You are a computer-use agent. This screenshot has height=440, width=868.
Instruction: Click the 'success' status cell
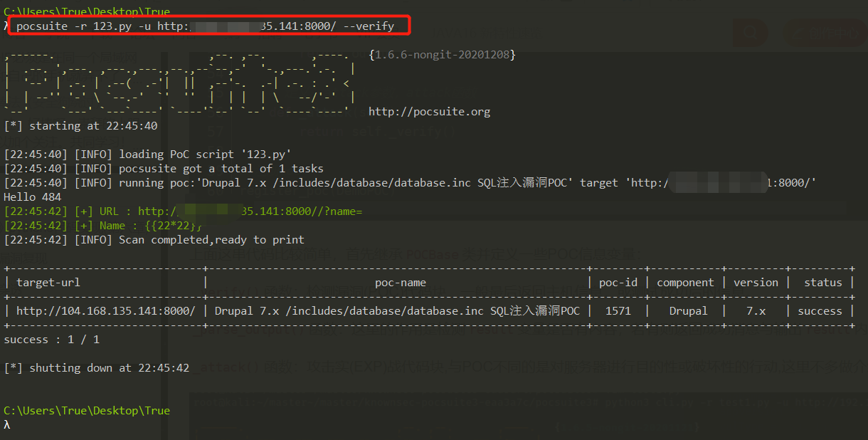click(x=820, y=311)
